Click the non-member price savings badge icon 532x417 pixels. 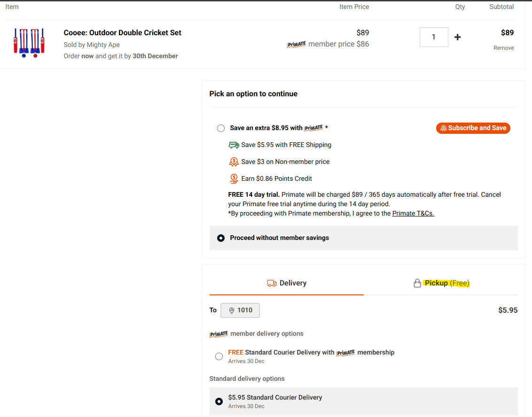point(234,162)
